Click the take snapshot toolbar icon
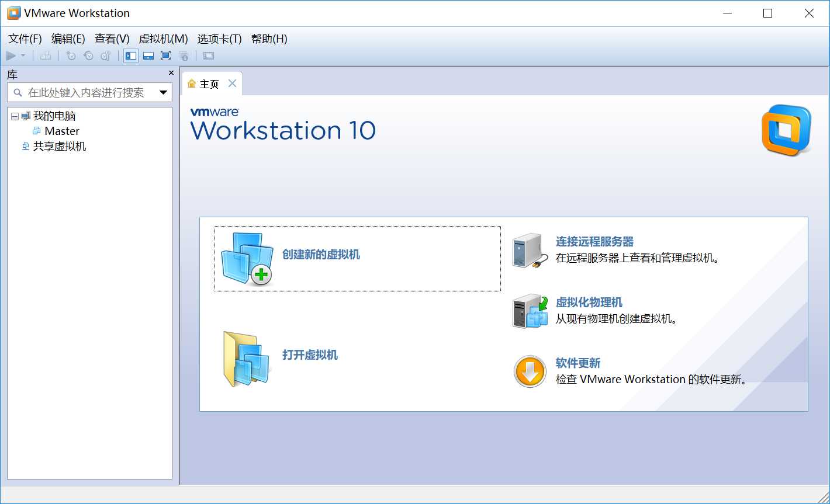The height and width of the screenshot is (504, 830). [71, 55]
